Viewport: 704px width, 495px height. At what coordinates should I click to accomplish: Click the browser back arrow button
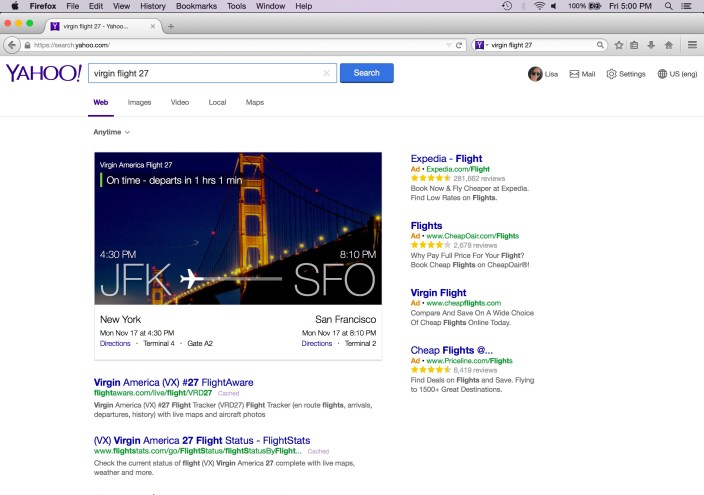tap(12, 45)
